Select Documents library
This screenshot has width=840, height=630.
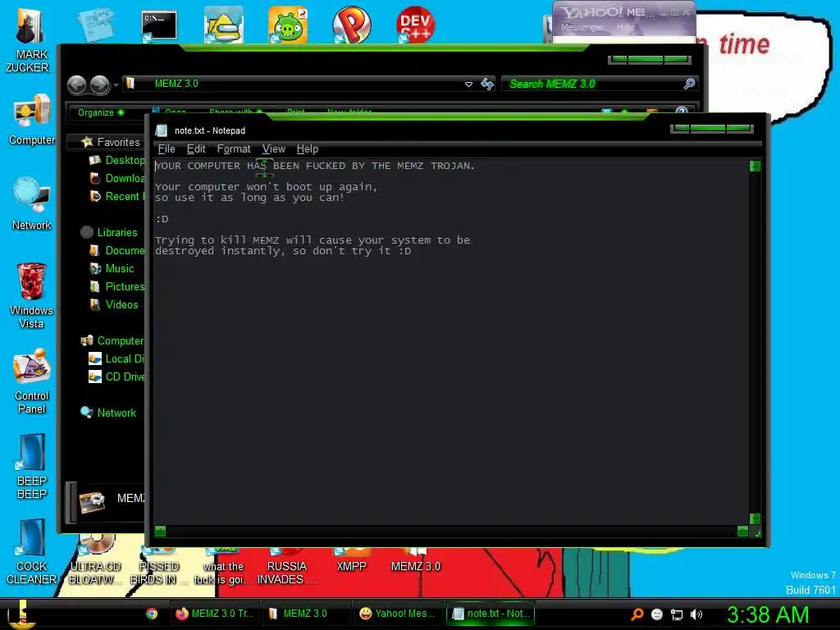point(118,251)
